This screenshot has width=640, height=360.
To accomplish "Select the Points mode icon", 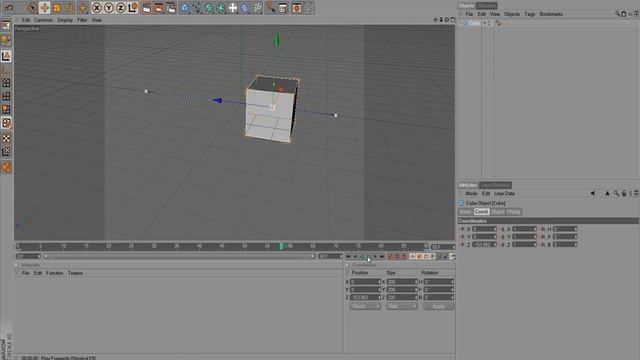I will 6,83.
